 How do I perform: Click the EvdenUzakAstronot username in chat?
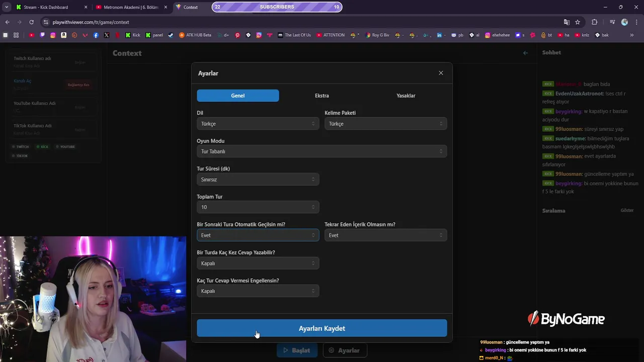(x=579, y=94)
